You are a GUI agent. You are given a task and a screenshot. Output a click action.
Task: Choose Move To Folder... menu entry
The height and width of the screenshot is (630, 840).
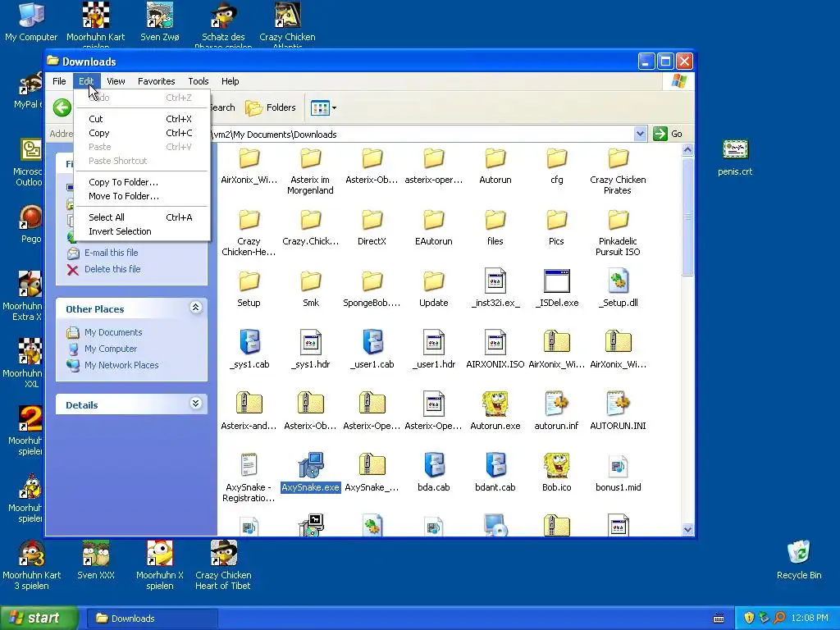141,196
